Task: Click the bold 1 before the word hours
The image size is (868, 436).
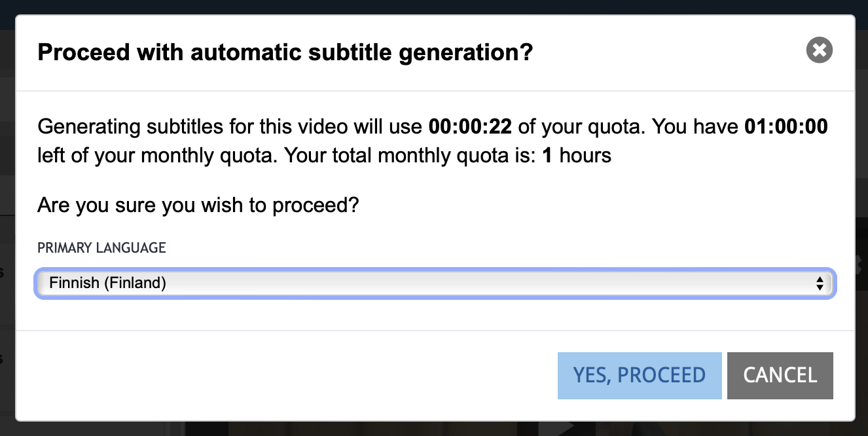Action: (x=547, y=156)
